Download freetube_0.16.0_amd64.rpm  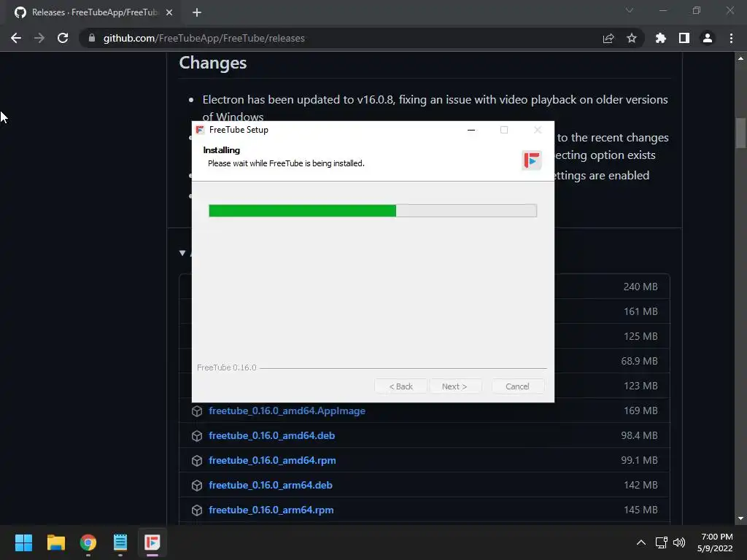tap(272, 460)
